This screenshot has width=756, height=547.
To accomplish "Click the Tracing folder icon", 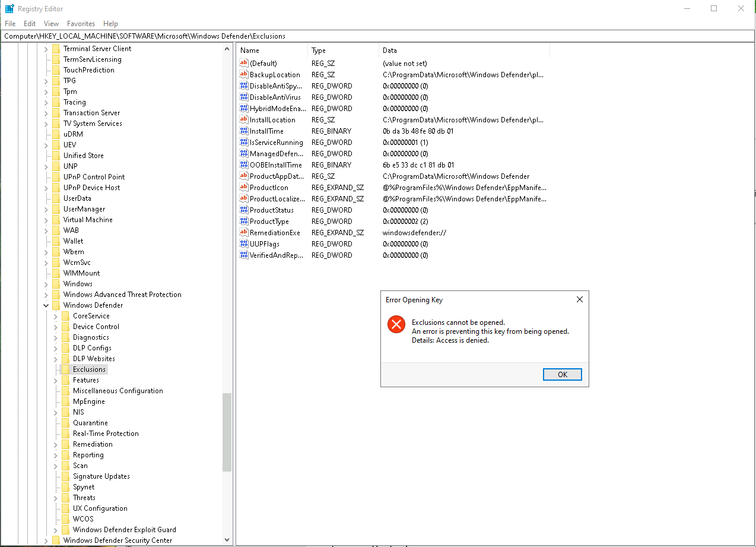I will [56, 102].
